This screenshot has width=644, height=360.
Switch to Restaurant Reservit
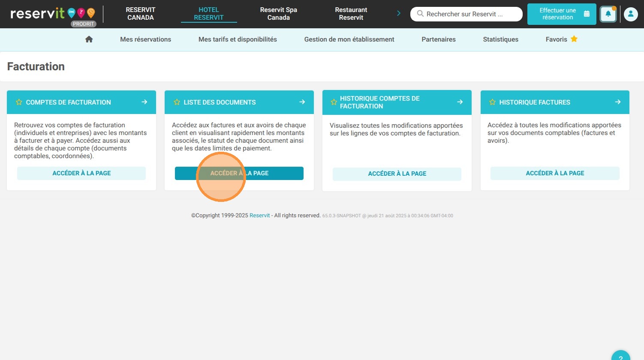coord(351,14)
